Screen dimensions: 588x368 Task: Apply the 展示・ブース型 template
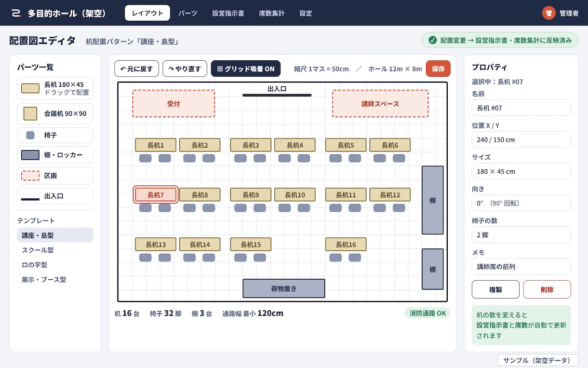point(55,279)
